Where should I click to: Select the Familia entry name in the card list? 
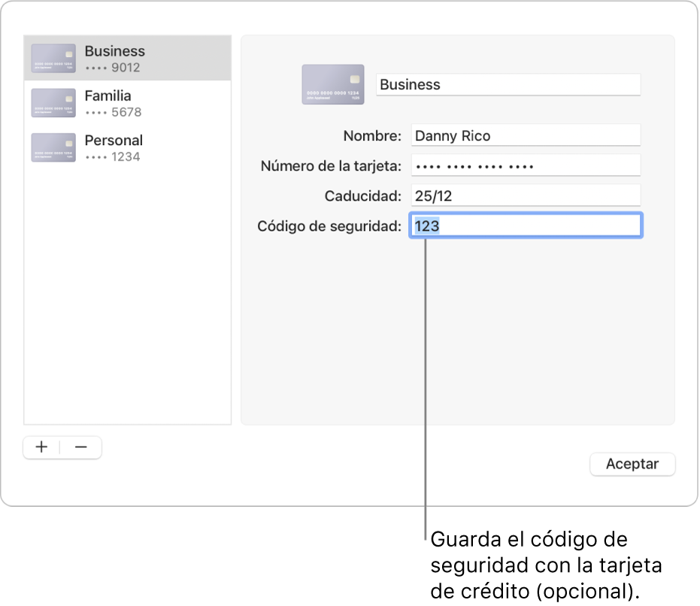pyautogui.click(x=108, y=95)
